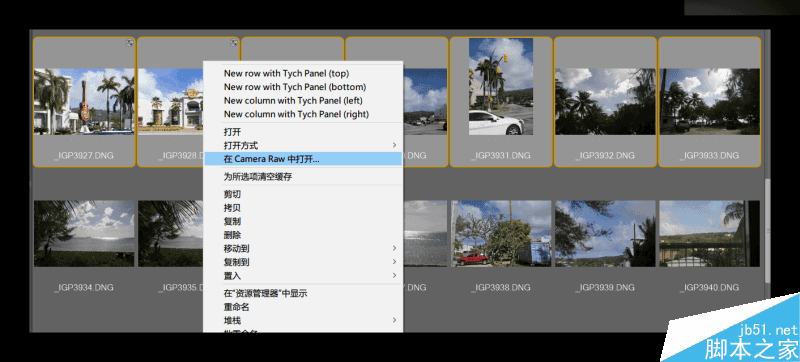Select thumbnail _IGP3935.DNG
This screenshot has width=800, height=362.
[x=171, y=234]
